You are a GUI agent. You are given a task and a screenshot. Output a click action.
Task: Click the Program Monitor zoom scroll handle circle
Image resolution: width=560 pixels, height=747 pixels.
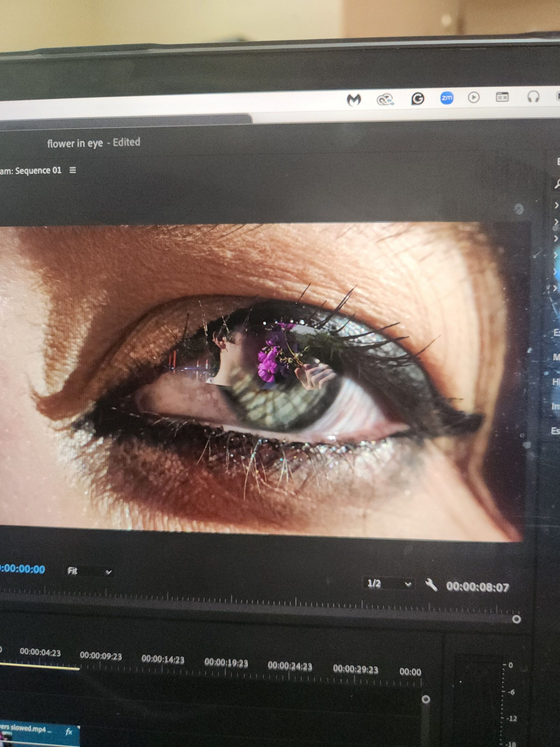pyautogui.click(x=517, y=619)
